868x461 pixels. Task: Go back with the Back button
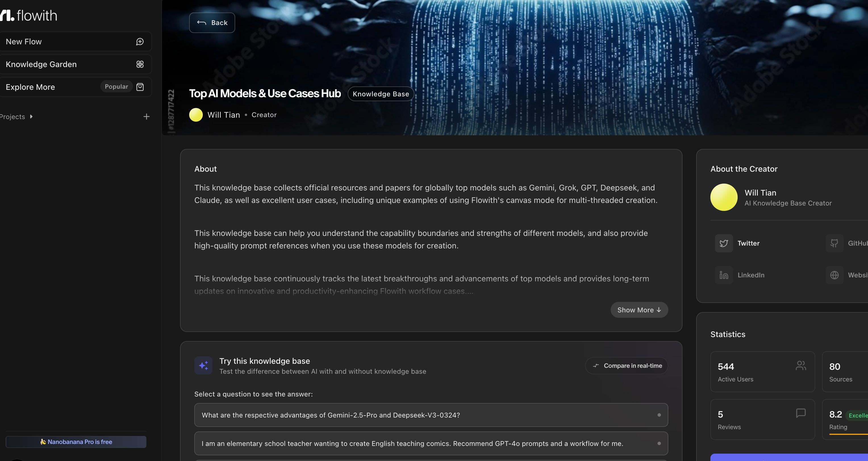click(x=212, y=22)
